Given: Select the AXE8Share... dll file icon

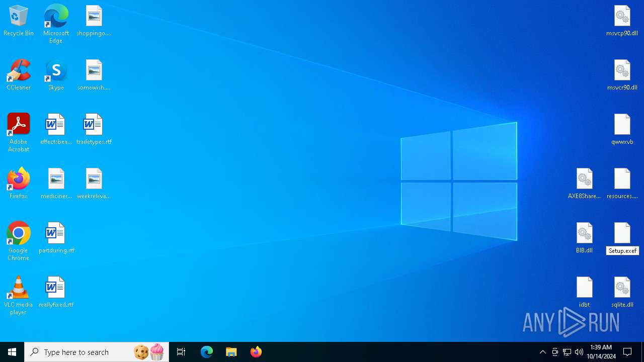Looking at the screenshot, I should pos(584,184).
